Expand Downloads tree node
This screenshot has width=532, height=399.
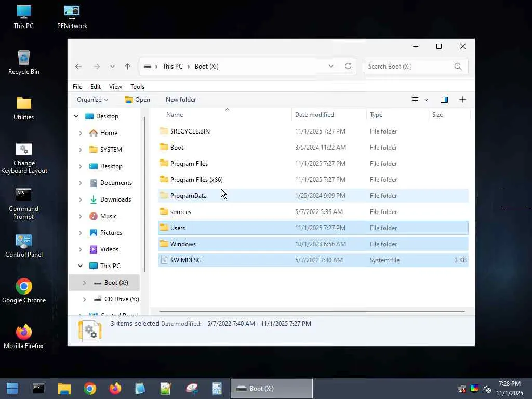[81, 199]
